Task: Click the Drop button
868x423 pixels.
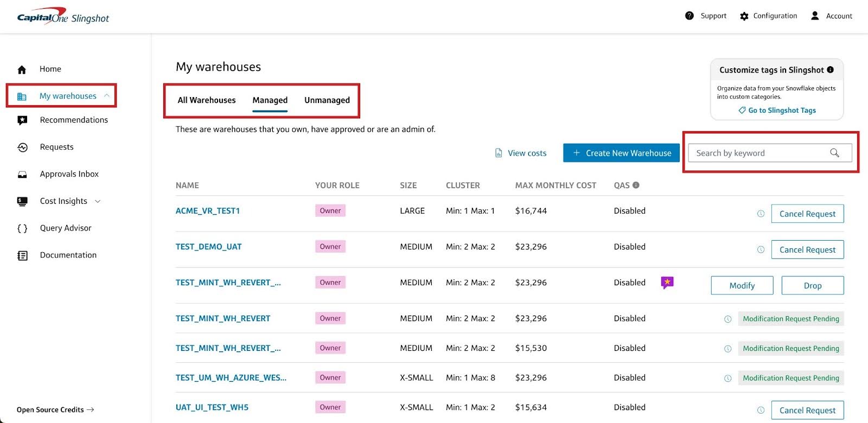Action: click(x=812, y=285)
